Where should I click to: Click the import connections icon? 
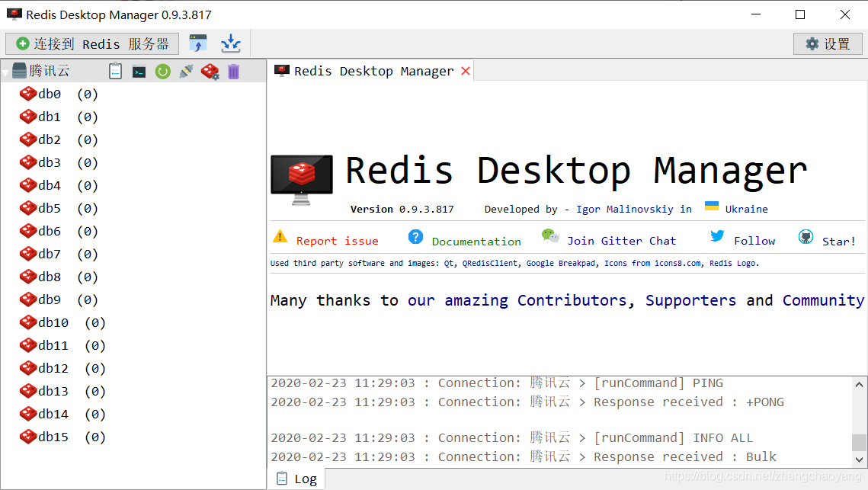point(197,43)
